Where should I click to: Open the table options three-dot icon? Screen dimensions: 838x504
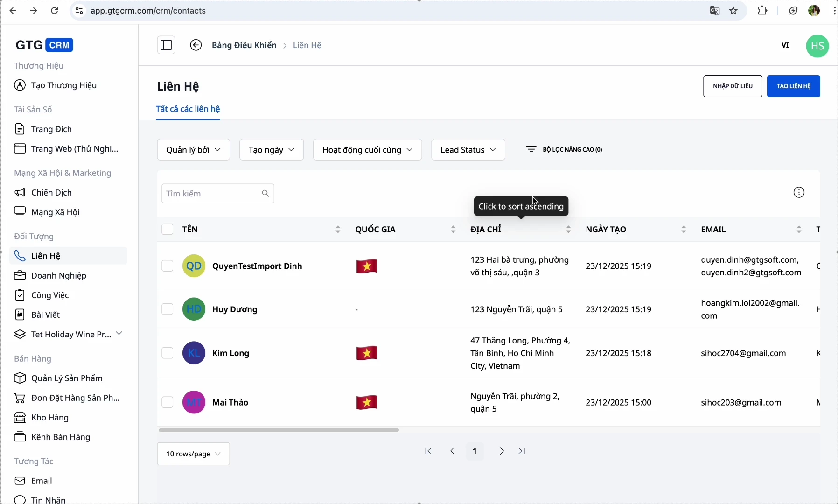(799, 193)
